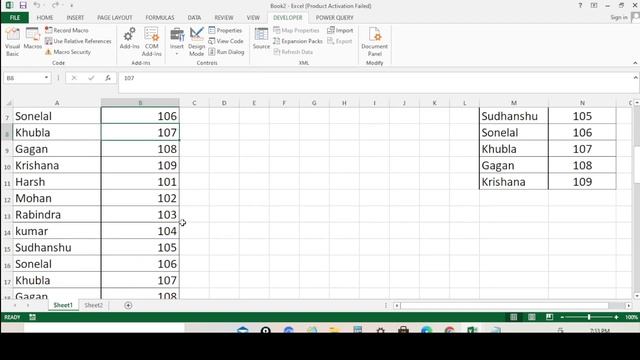Toggle Use Relative References
The image size is (640, 360).
click(78, 41)
